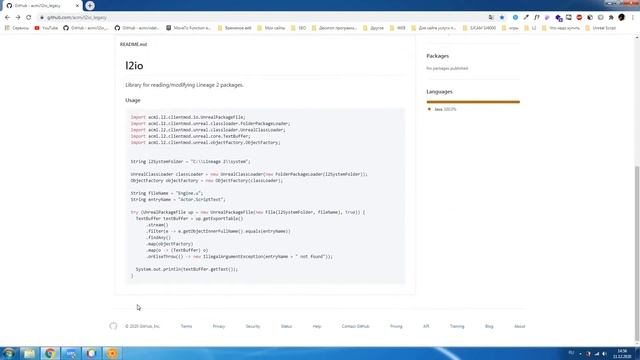Screen dimensions: 640x360
Task: Open the MoveTo Function bookmark
Action: coord(188,28)
